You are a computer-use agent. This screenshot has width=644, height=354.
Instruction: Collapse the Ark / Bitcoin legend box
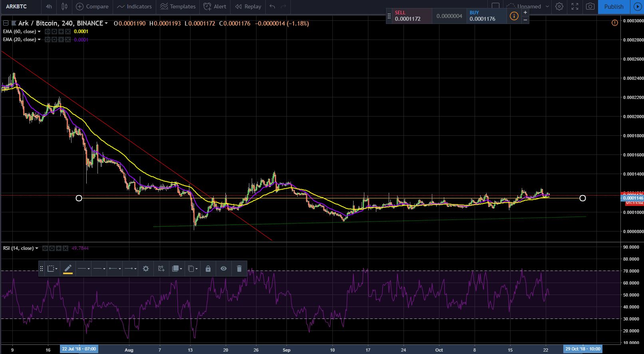point(6,23)
